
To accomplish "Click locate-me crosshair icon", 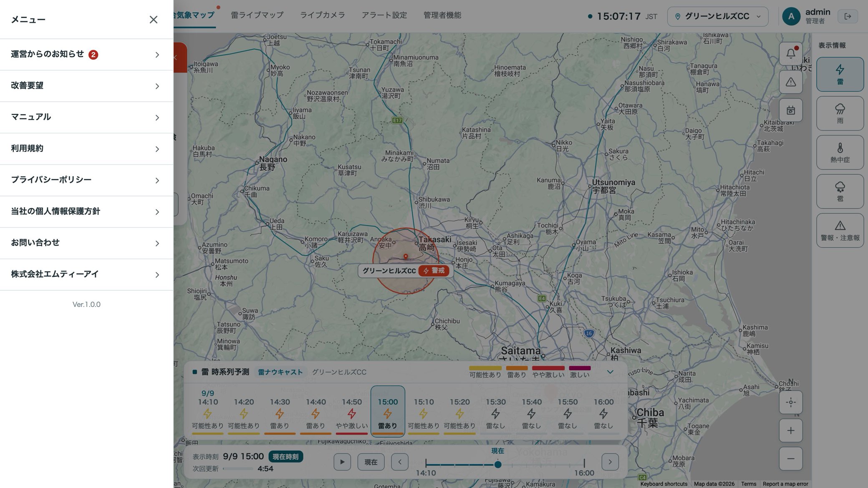I will pos(790,402).
